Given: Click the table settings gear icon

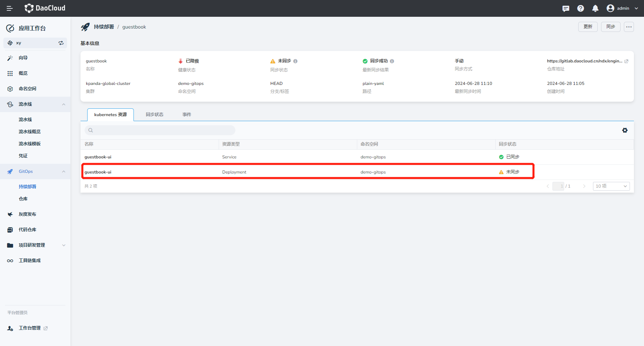Looking at the screenshot, I should [x=625, y=130].
